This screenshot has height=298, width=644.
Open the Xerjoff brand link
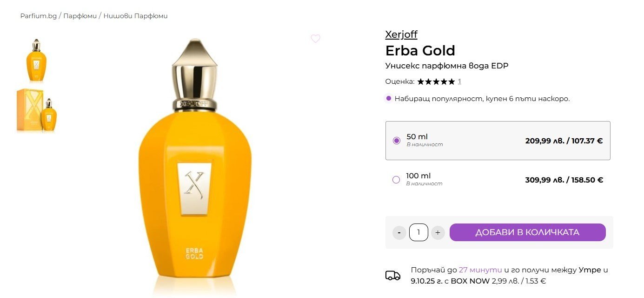(401, 34)
